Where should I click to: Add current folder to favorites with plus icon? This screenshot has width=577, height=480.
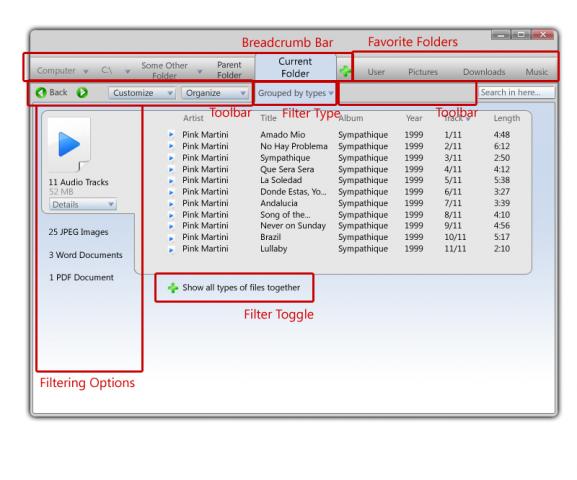point(345,71)
